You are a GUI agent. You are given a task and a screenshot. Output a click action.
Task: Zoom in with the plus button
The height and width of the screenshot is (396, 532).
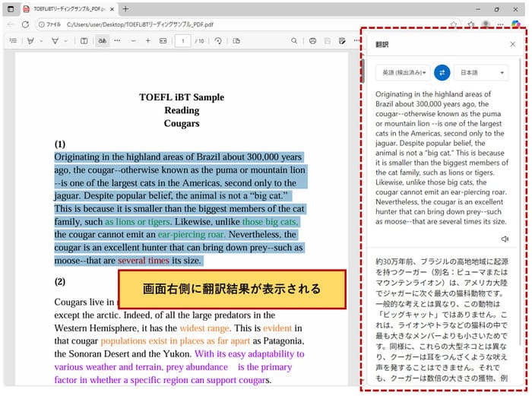tap(147, 40)
